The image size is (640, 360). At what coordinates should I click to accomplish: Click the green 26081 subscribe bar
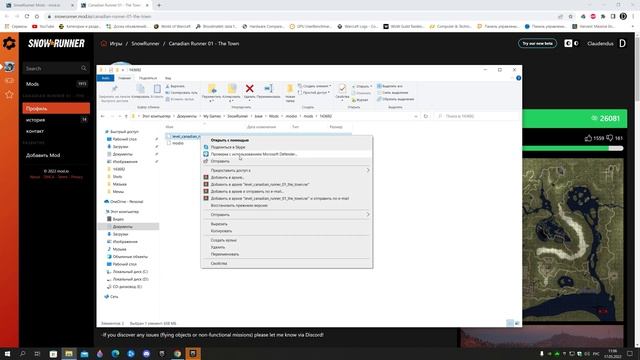[575, 118]
